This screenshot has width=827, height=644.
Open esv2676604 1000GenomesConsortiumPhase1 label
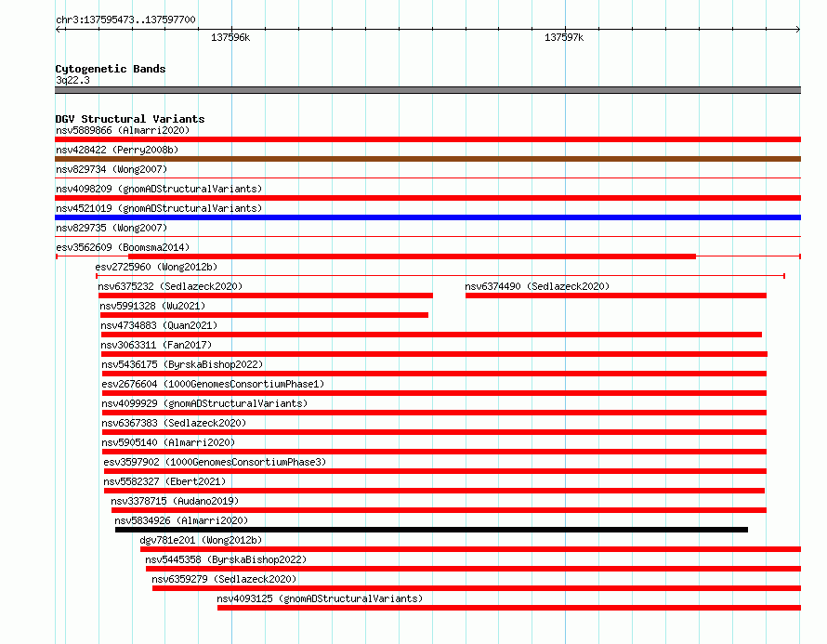point(213,384)
